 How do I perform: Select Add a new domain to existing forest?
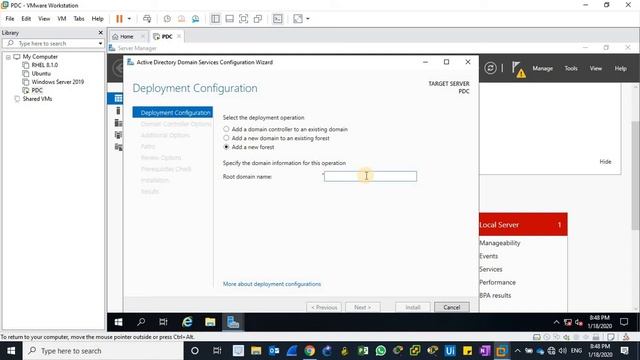tap(276, 138)
